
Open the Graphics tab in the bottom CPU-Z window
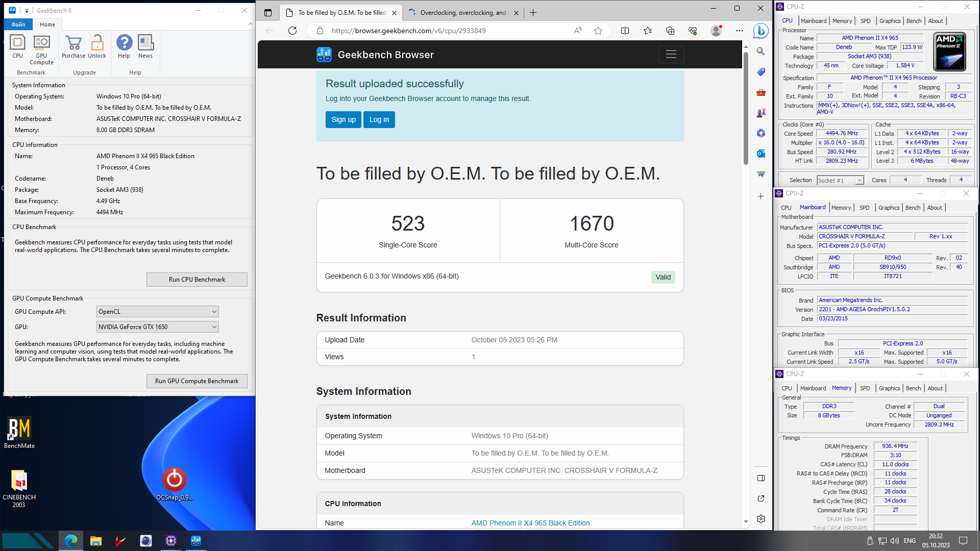pyautogui.click(x=889, y=388)
